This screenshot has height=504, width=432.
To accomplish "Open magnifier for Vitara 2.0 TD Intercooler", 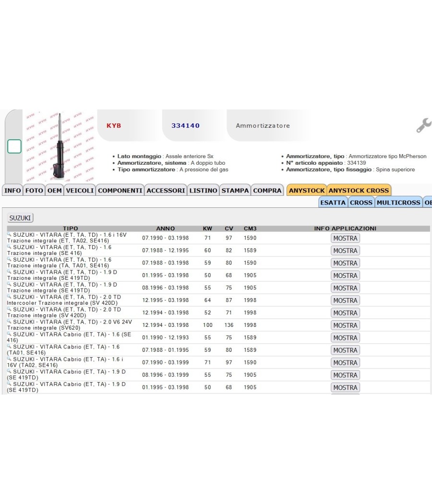I will [x=9, y=297].
